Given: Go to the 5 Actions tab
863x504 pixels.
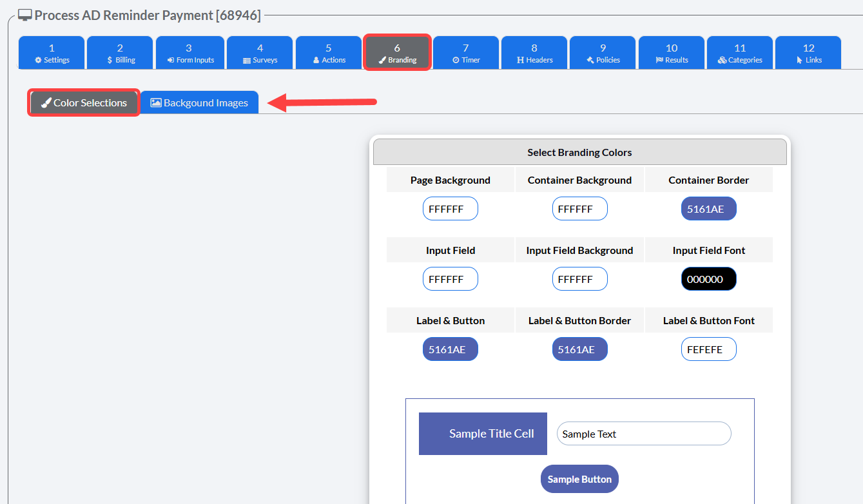Looking at the screenshot, I should click(x=329, y=53).
